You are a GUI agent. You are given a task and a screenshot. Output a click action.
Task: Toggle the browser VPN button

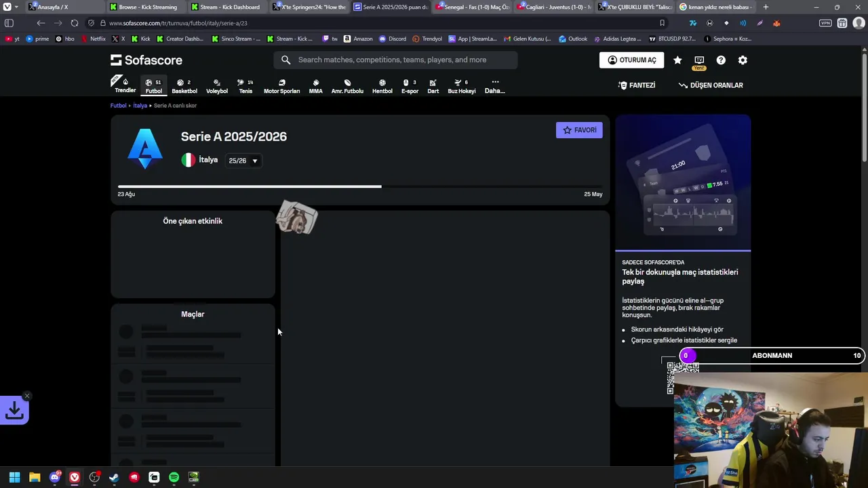coord(825,23)
